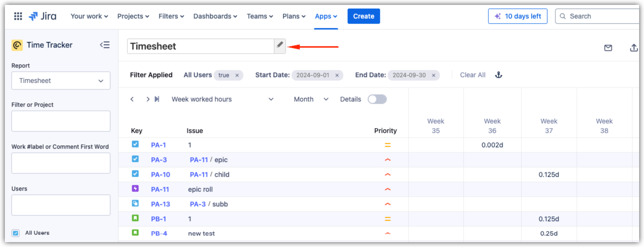644x247 pixels.
Task: Collapse the Time Tracker sidebar
Action: pos(105,45)
